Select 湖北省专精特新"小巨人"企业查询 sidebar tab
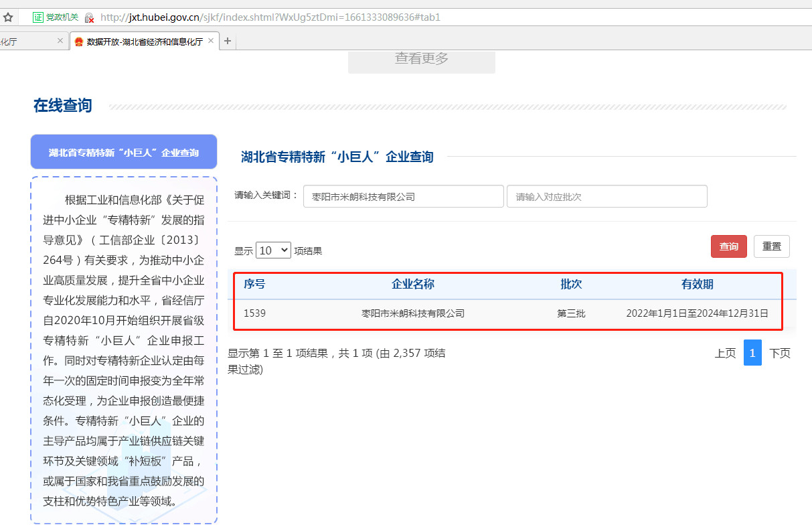This screenshot has height=531, width=812. [x=124, y=152]
